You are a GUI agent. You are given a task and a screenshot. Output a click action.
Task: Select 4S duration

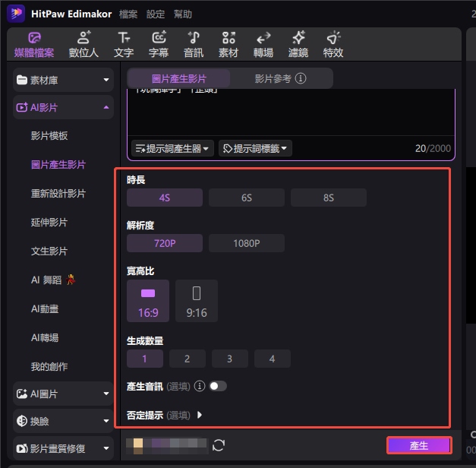(165, 198)
